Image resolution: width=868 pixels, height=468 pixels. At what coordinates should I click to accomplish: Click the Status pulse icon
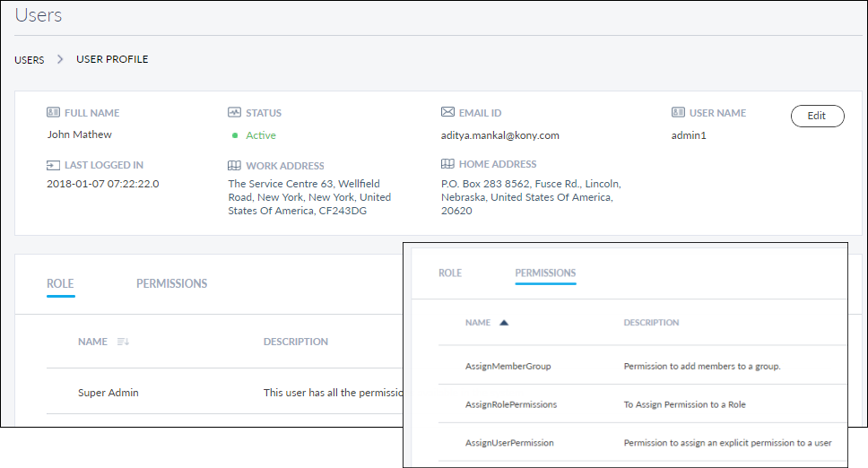pos(234,113)
